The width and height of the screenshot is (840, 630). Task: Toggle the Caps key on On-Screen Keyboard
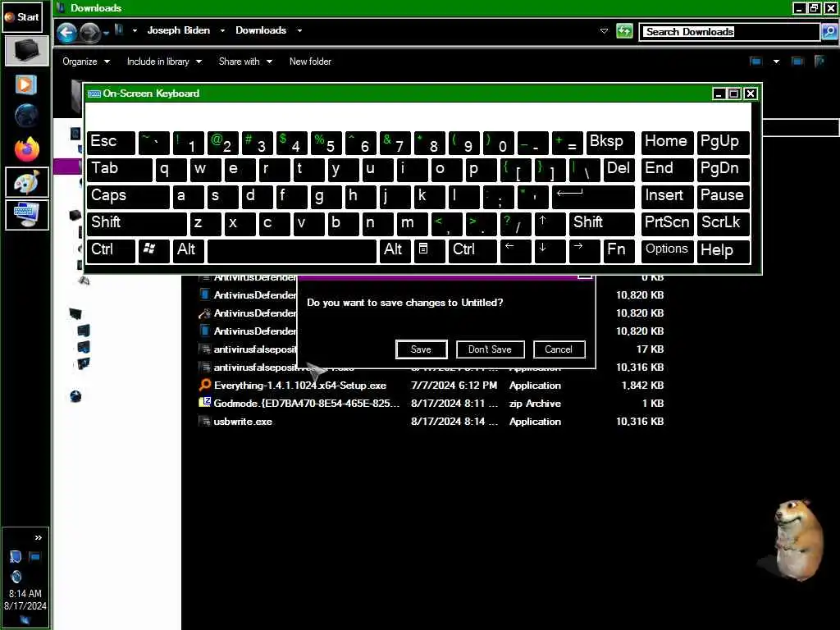tap(127, 195)
